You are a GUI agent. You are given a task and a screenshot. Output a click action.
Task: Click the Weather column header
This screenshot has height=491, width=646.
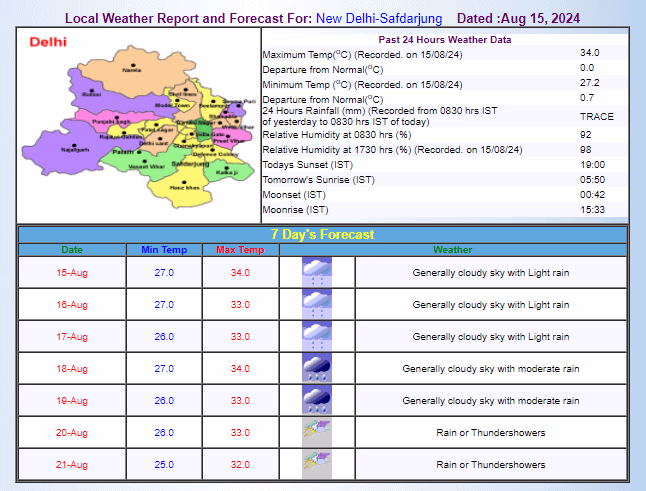[x=452, y=249]
